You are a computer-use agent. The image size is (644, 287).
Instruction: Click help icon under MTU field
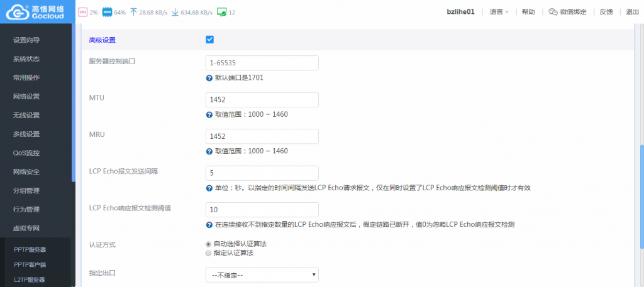(x=209, y=115)
